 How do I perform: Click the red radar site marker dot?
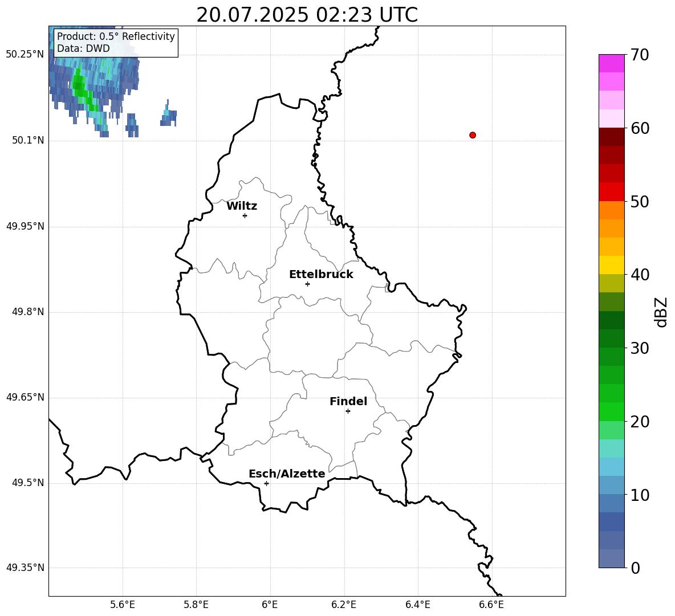(x=473, y=135)
